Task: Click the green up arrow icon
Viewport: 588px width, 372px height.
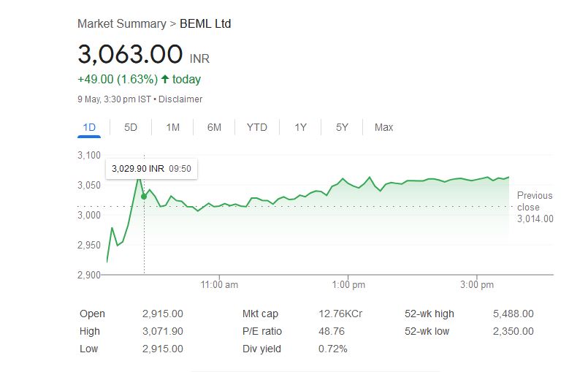Action: (x=165, y=79)
